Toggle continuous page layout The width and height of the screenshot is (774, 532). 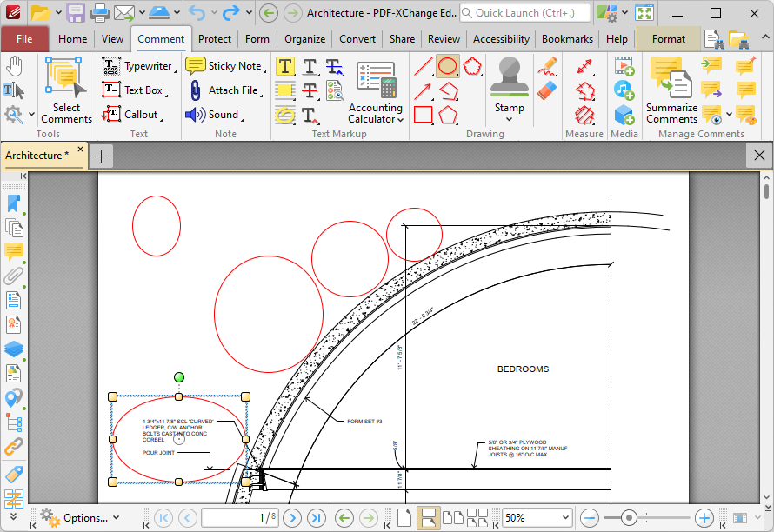428,518
